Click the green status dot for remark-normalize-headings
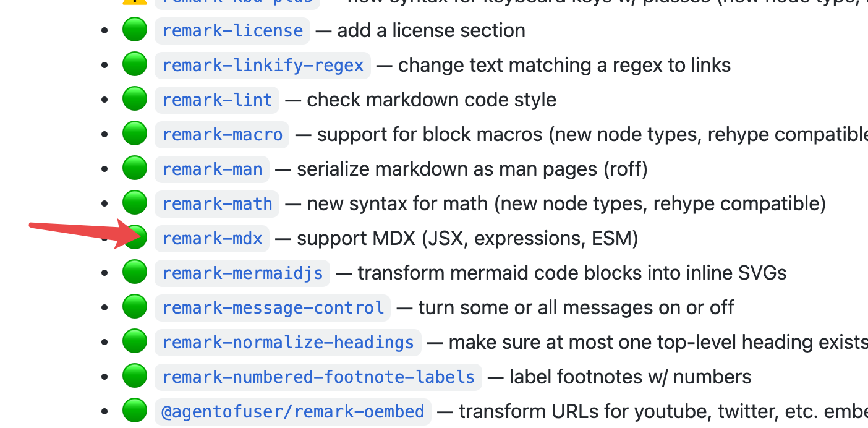Viewport: 868px width, 428px height. click(134, 341)
